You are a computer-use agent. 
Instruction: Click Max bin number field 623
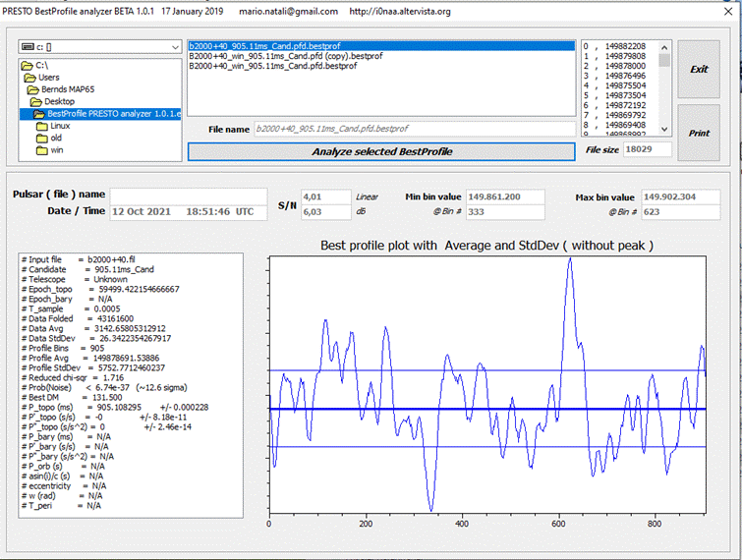pos(680,212)
